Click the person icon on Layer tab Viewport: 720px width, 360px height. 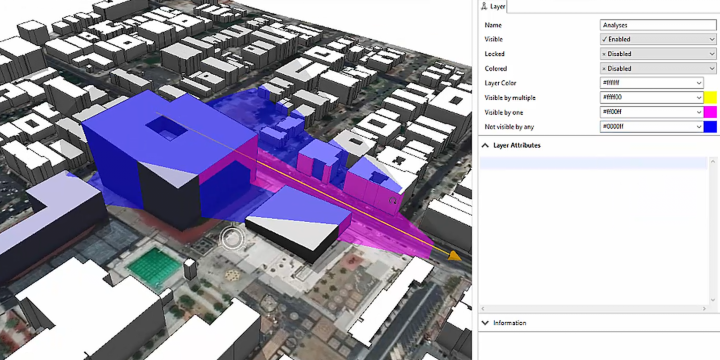pyautogui.click(x=484, y=6)
